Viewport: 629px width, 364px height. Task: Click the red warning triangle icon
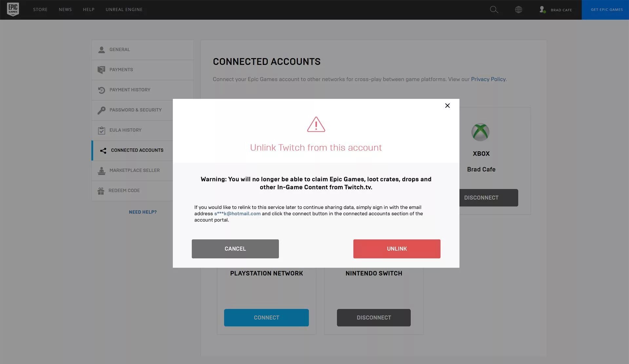pos(316,125)
